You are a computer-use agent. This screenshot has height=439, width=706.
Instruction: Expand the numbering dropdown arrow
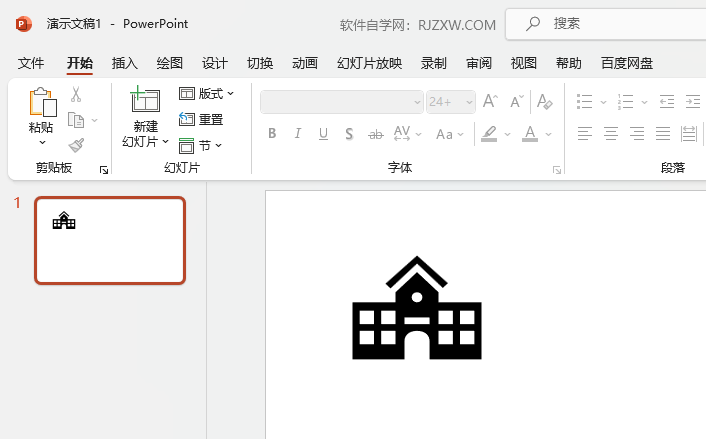(644, 102)
